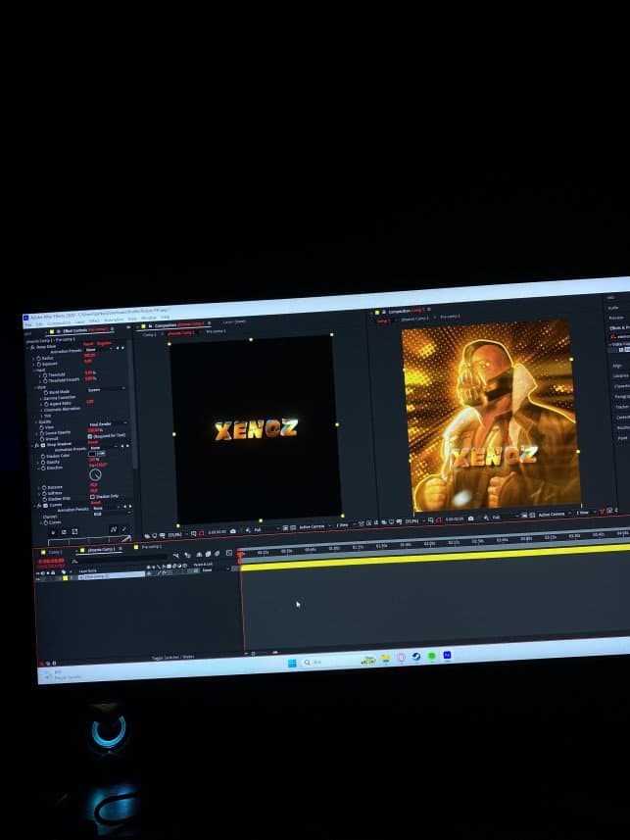Click Reset for Drop Shadow effect
The image size is (630, 840).
95,442
